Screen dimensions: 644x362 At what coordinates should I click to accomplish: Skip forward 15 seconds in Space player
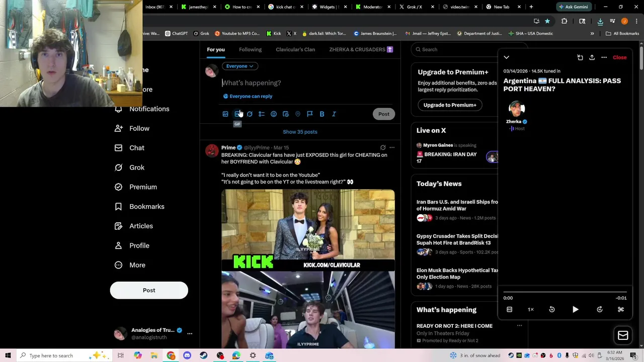600,310
